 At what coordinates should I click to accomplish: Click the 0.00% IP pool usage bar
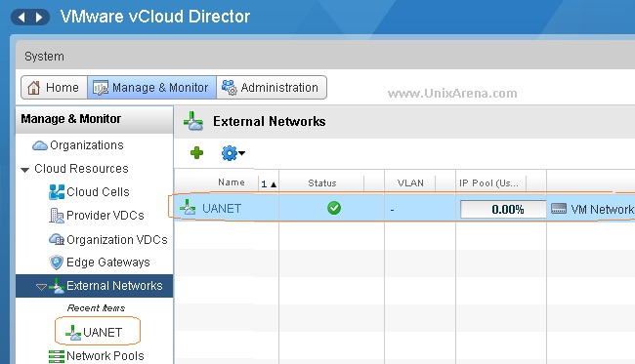[x=503, y=209]
